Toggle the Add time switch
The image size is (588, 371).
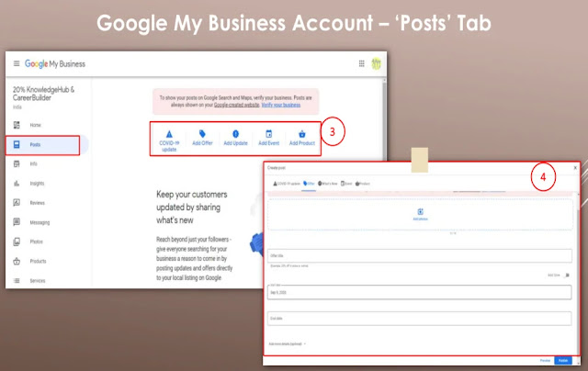(567, 275)
